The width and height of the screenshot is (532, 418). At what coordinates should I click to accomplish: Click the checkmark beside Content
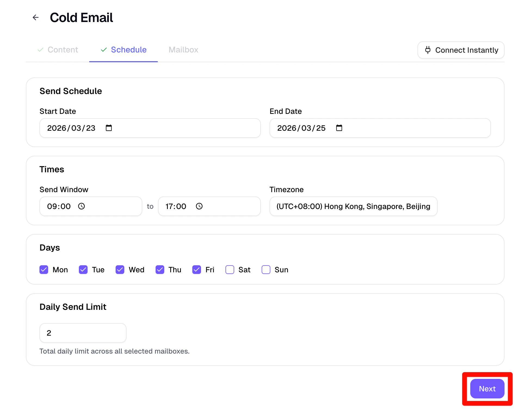pos(41,50)
